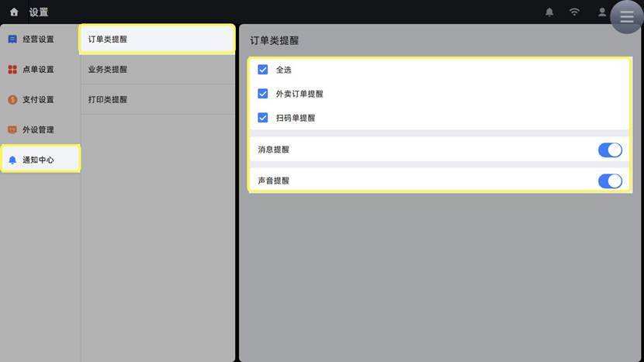Click the 订单类提醒 panel heading
644x362 pixels.
click(275, 40)
